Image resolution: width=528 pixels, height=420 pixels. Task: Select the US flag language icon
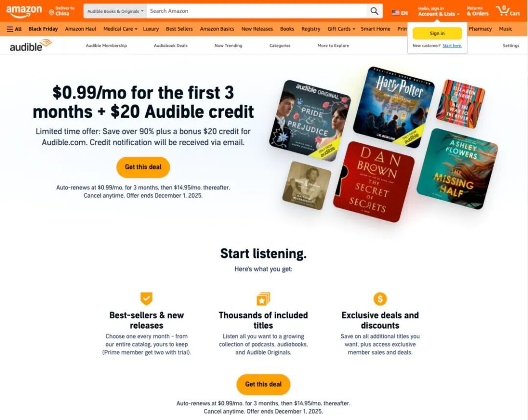click(x=396, y=13)
